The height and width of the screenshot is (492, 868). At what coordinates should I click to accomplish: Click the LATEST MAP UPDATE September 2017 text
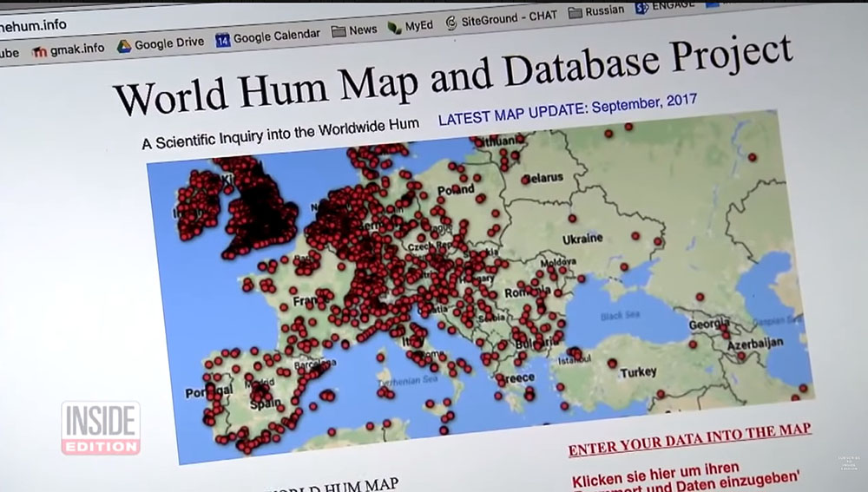coord(568,109)
